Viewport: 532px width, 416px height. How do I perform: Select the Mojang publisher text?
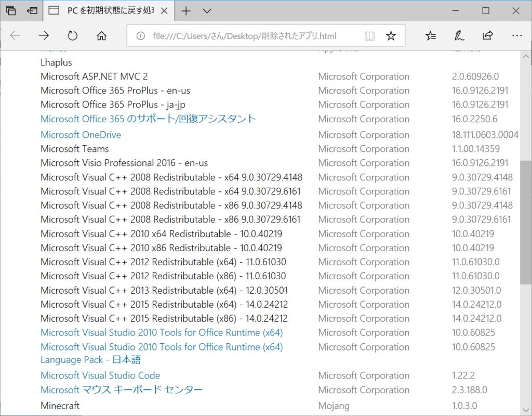(334, 406)
